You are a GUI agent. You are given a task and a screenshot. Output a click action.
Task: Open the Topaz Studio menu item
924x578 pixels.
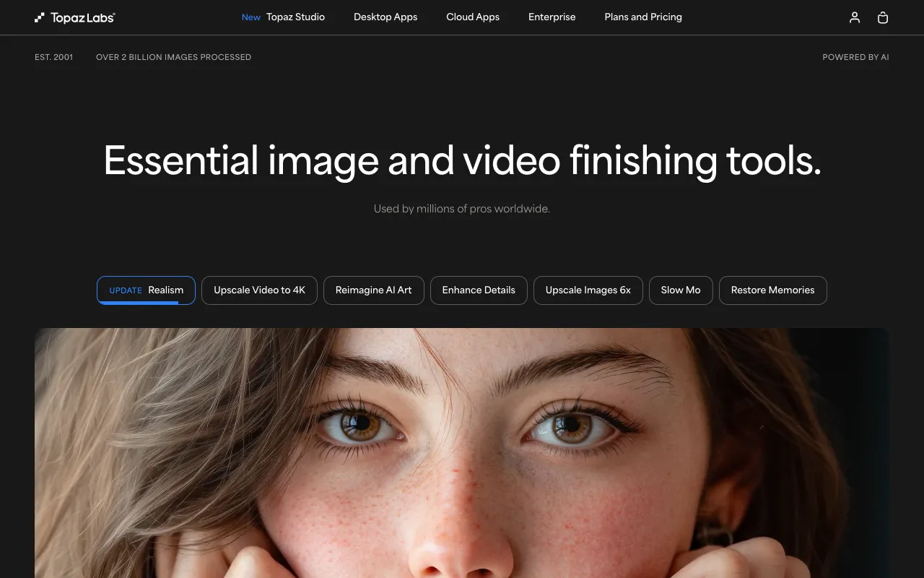tap(295, 17)
